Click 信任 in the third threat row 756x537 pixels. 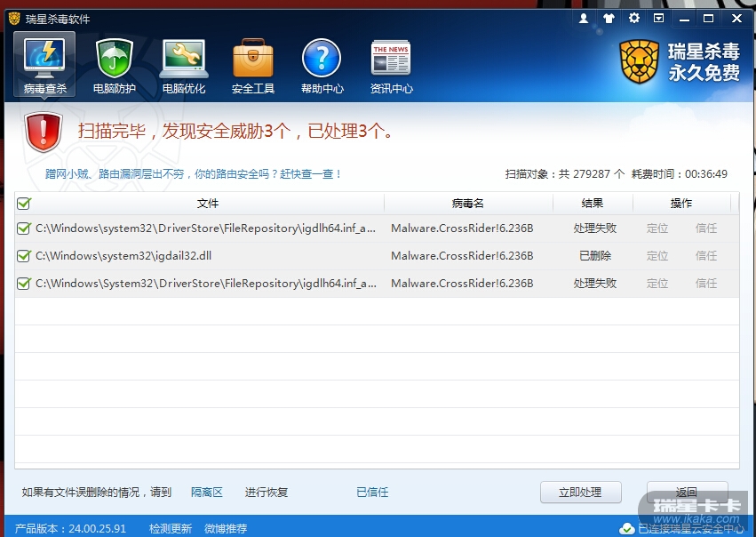(x=706, y=284)
